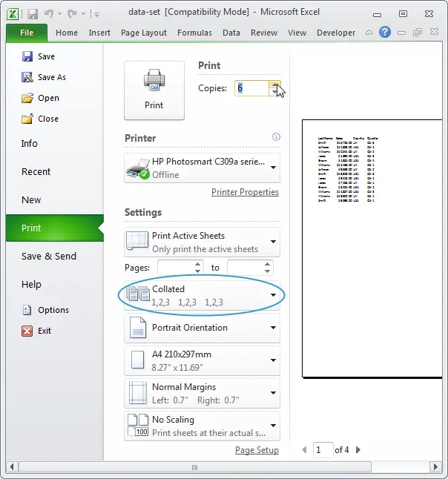Choose Save As in the File menu

pos(44,77)
